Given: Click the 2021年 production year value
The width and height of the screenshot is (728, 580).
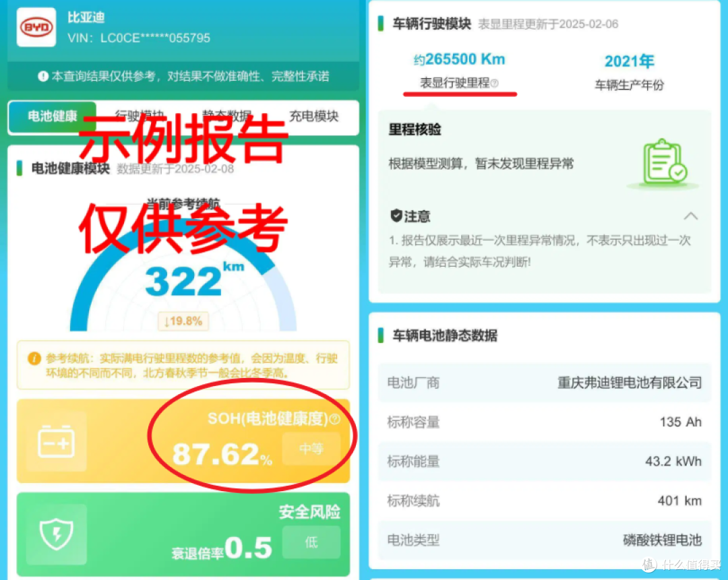Looking at the screenshot, I should tap(629, 61).
